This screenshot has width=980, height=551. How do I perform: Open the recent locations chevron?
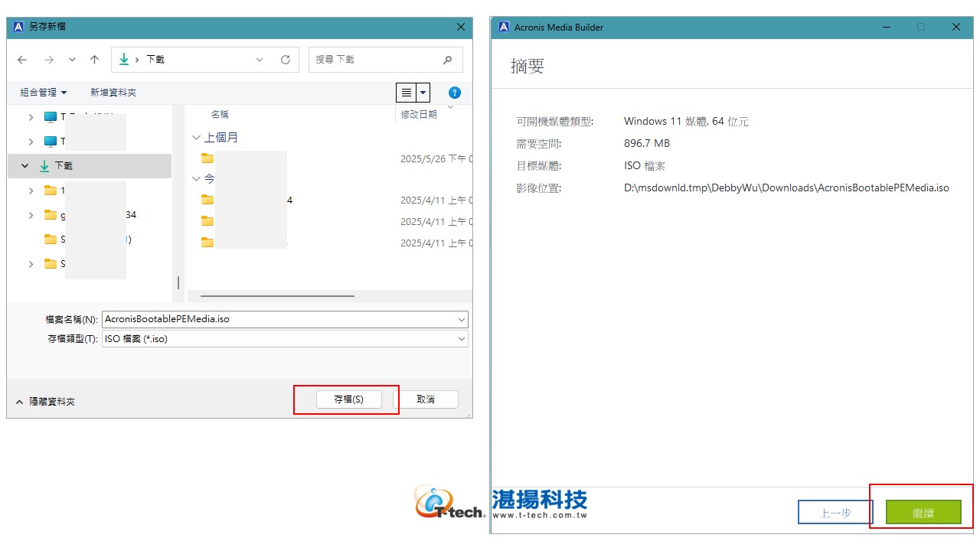click(72, 60)
